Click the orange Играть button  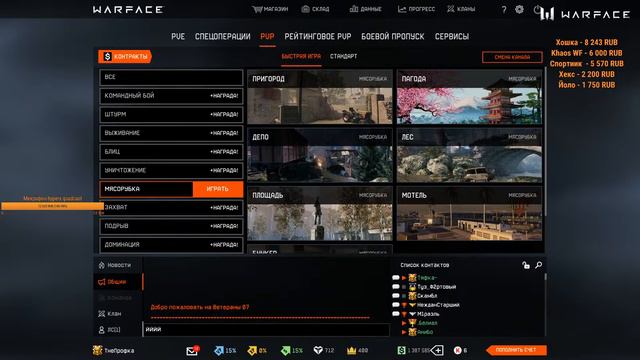click(x=218, y=189)
